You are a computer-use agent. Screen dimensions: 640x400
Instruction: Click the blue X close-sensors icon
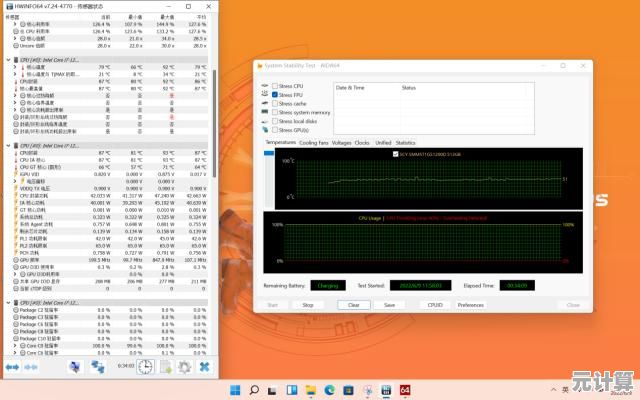[204, 367]
